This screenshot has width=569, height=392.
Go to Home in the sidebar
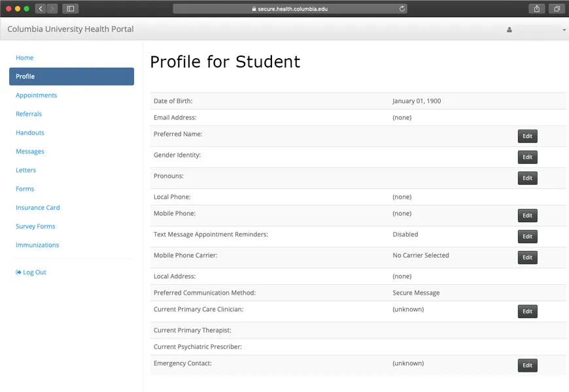[24, 57]
